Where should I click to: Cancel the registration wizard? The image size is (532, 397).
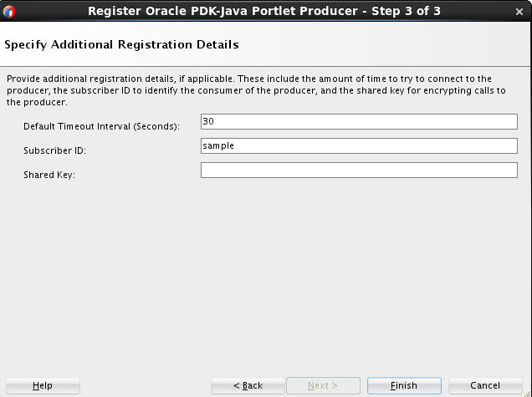tap(485, 386)
